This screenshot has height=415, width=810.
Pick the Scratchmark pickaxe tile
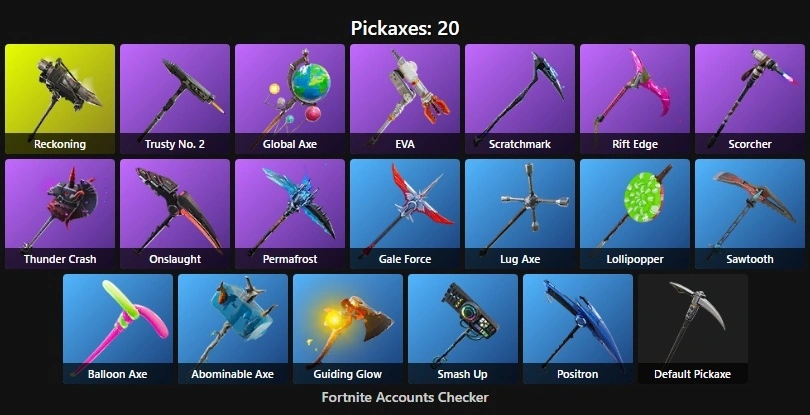pos(520,99)
